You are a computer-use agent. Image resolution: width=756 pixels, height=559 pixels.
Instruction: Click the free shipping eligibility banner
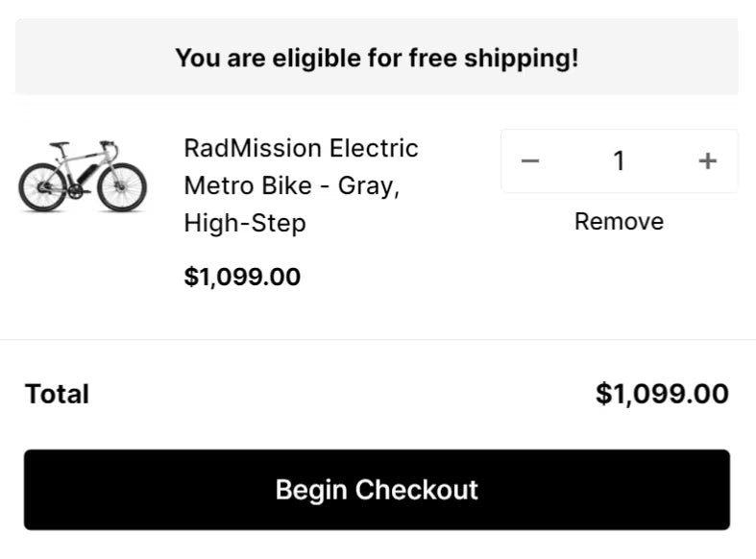pos(377,58)
